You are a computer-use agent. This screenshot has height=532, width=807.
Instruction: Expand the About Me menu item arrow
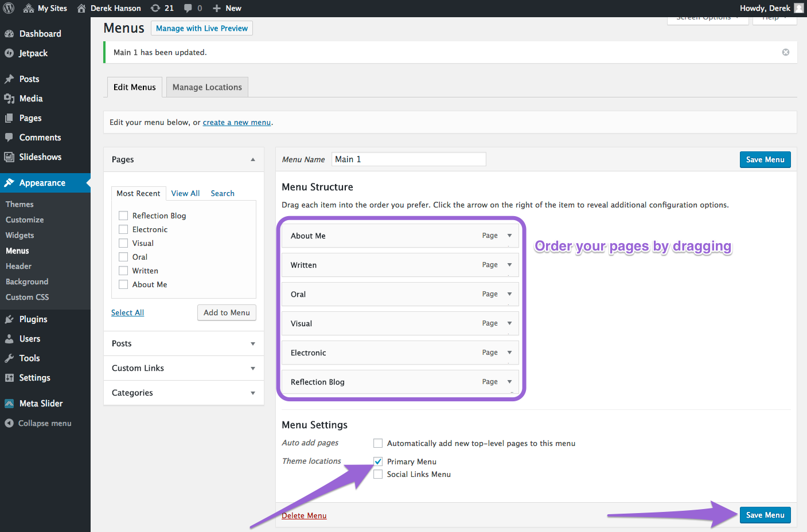pyautogui.click(x=509, y=236)
